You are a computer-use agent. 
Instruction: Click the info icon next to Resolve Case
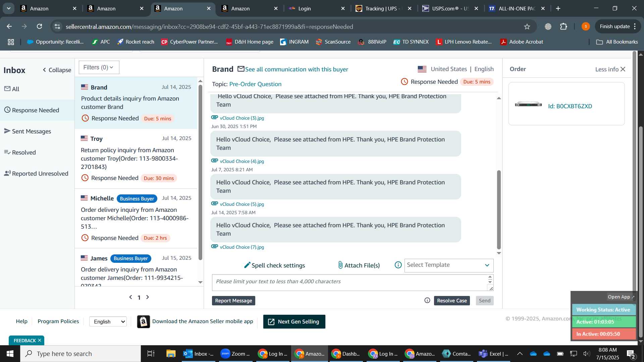pyautogui.click(x=427, y=300)
